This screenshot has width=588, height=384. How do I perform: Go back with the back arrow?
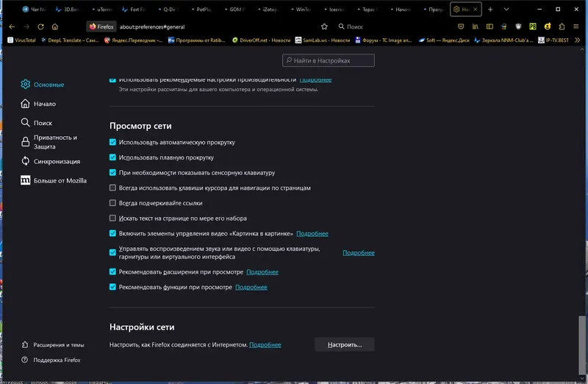[x=12, y=26]
